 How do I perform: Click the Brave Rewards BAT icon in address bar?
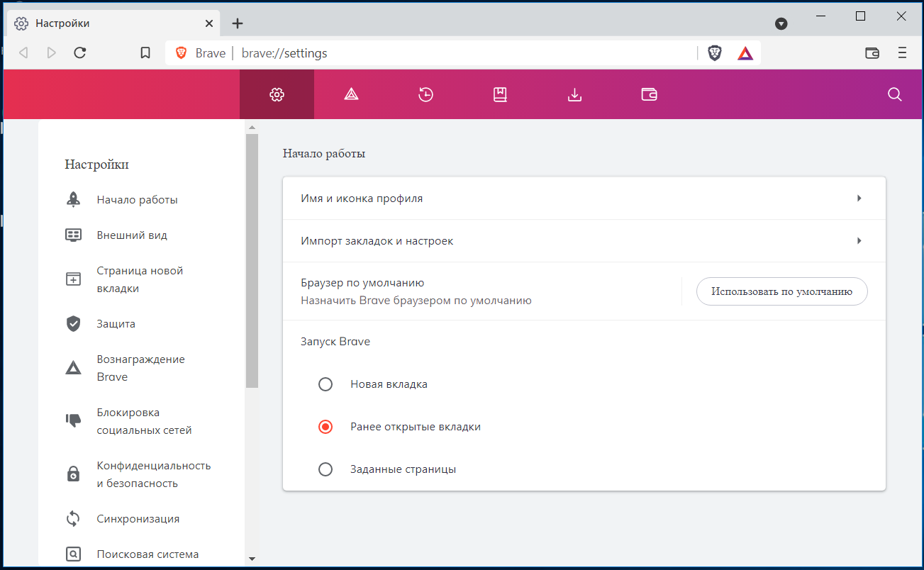pos(745,53)
